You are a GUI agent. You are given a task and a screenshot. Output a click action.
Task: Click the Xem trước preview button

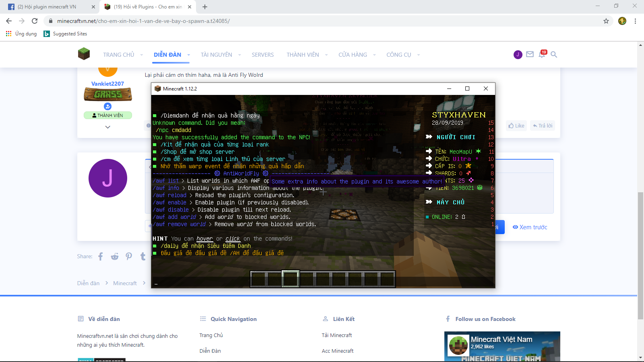coord(530,227)
